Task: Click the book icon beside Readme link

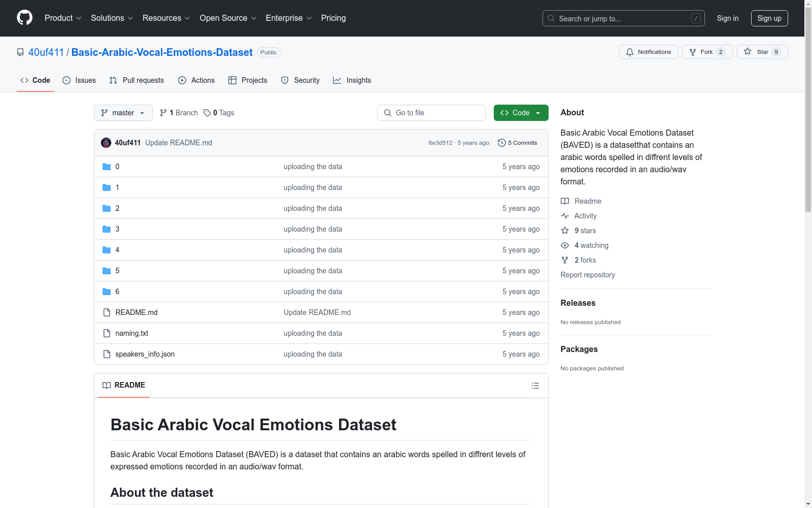Action: 565,201
